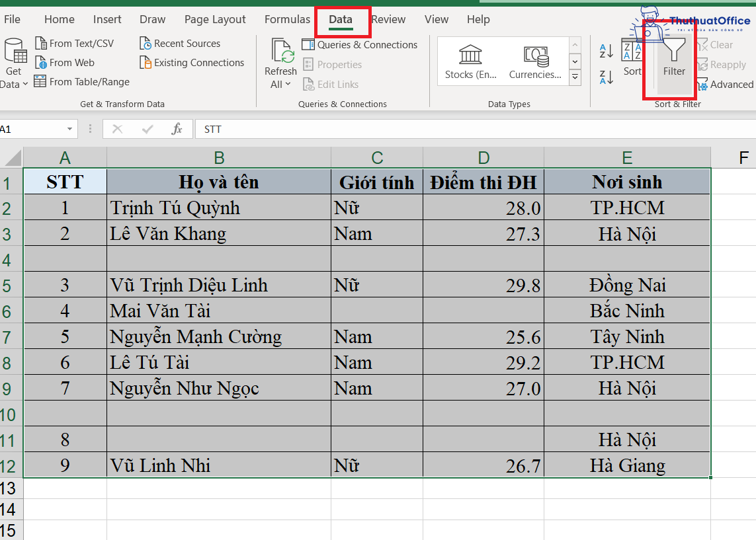Click score cell '29.8'

(x=483, y=285)
